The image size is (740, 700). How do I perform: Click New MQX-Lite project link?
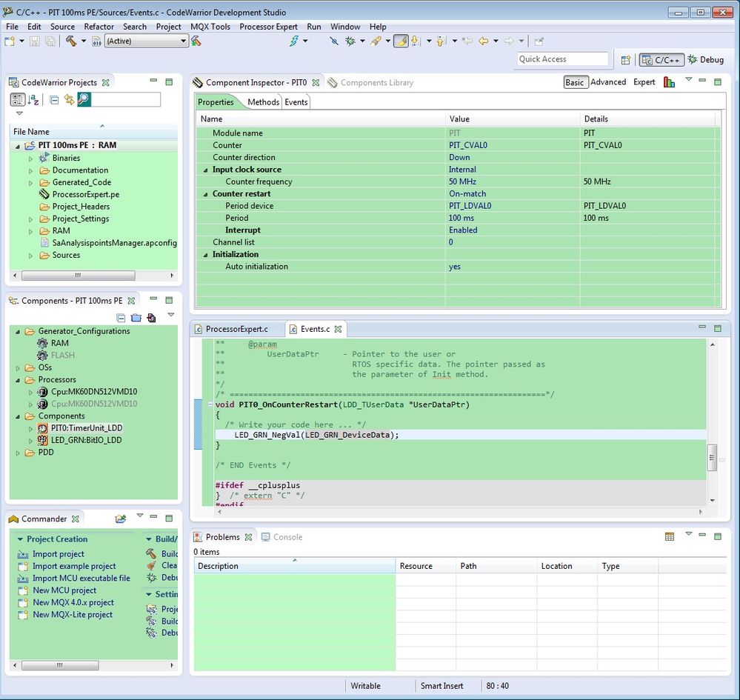pos(73,615)
